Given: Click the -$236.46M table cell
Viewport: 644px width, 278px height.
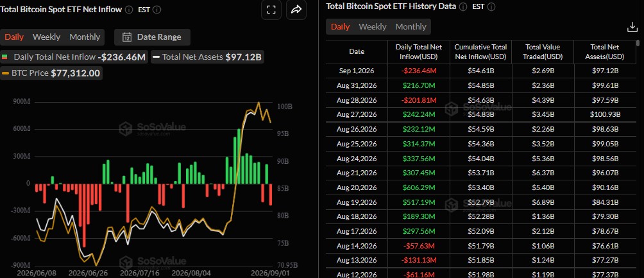Looking at the screenshot, I should pos(418,71).
